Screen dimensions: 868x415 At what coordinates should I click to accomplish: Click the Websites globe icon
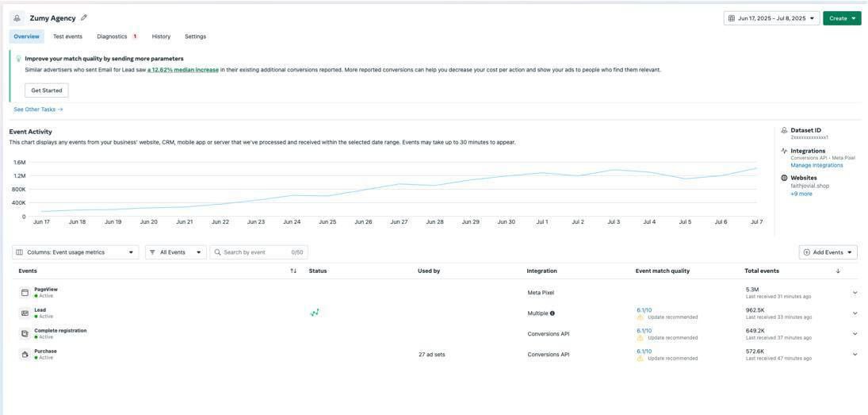click(x=784, y=178)
